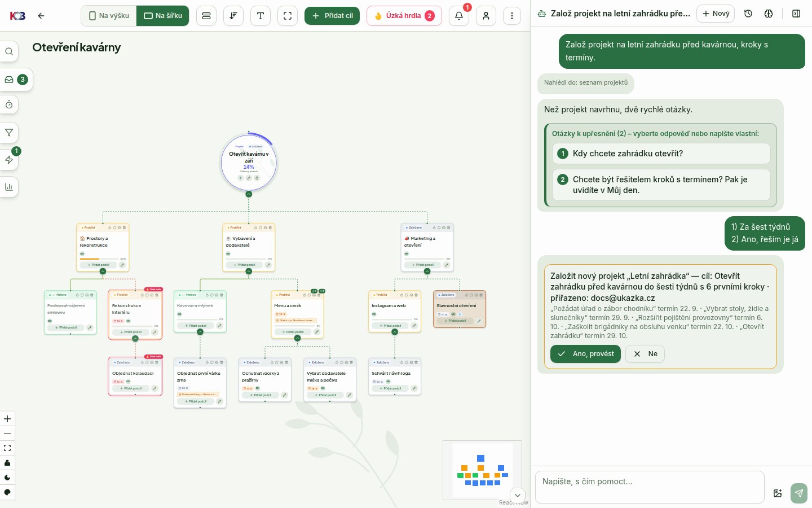
Task: Select the Vybrat dodavatele mléka a pečiva card
Action: pos(330,379)
